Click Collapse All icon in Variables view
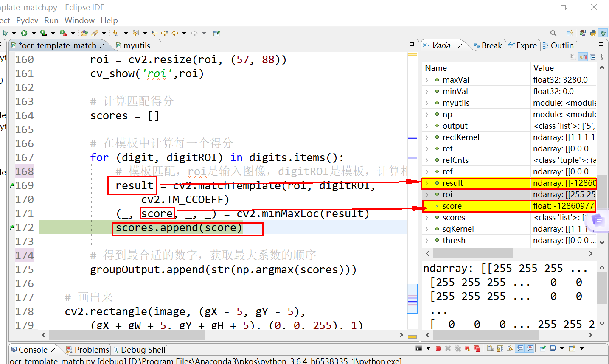 (592, 57)
